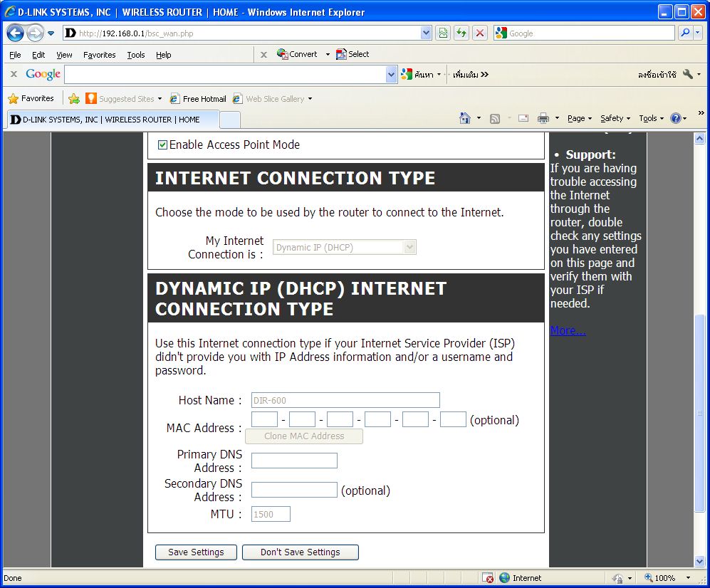Click the blocked pop-up status icon
Image resolution: width=710 pixels, height=588 pixels.
tap(488, 577)
